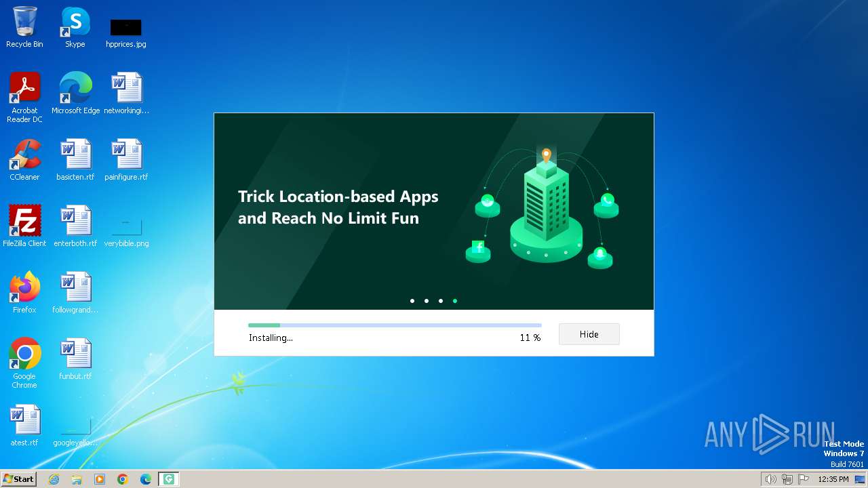
Task: Click the installation progress bar
Action: (395, 325)
